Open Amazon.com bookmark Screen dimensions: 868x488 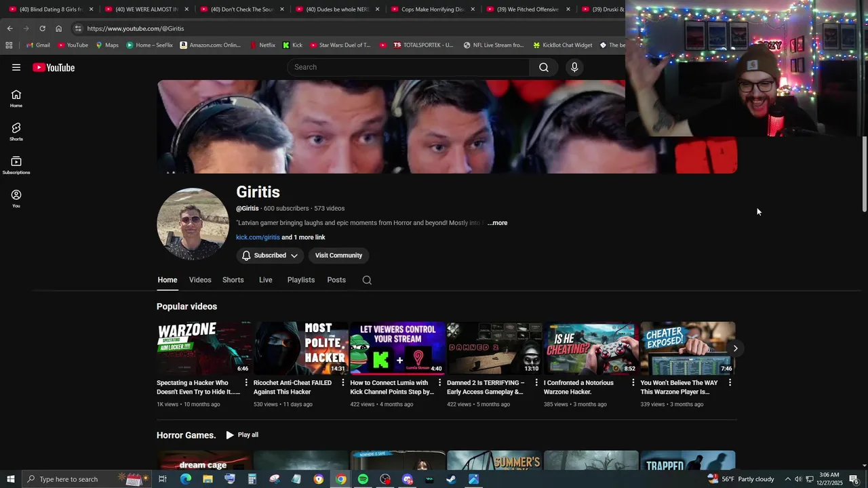210,45
